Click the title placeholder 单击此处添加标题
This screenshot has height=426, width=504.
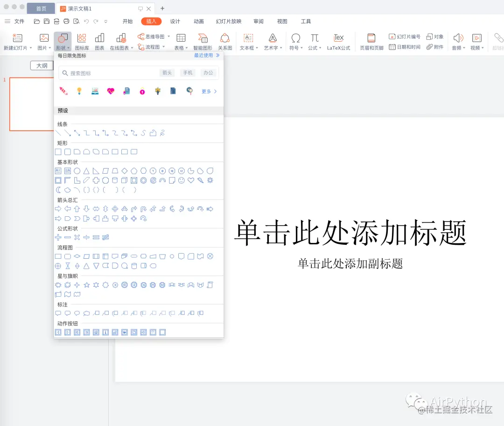[x=350, y=233]
